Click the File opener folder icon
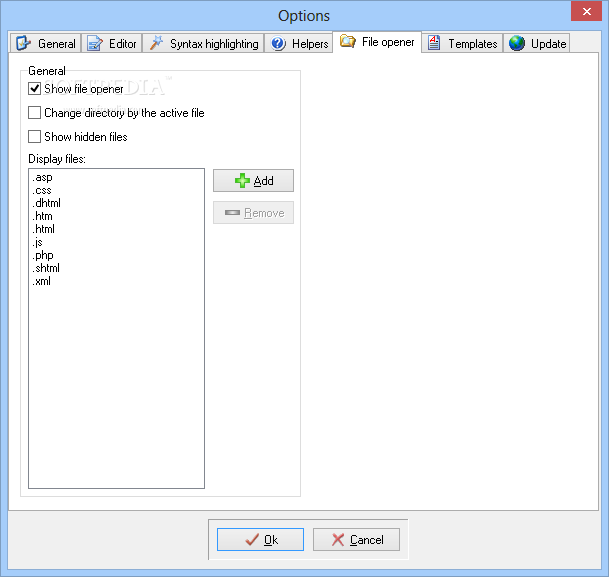609x577 pixels. tap(347, 41)
